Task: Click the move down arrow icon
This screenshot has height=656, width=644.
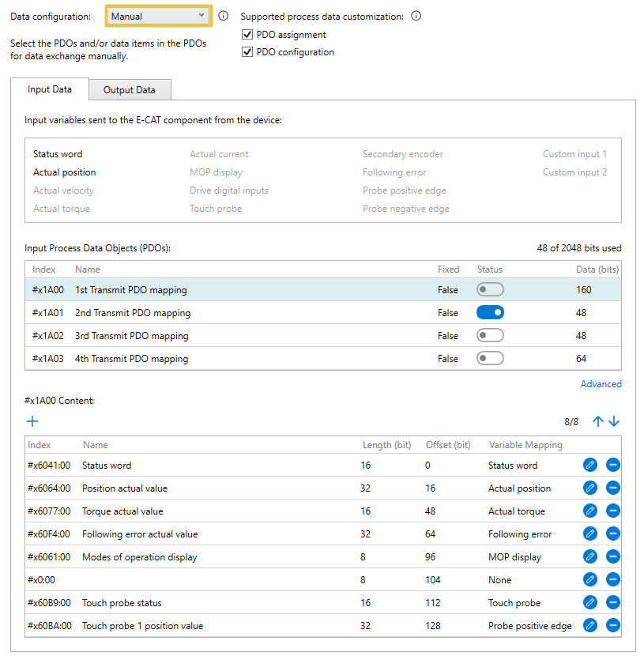Action: point(614,421)
